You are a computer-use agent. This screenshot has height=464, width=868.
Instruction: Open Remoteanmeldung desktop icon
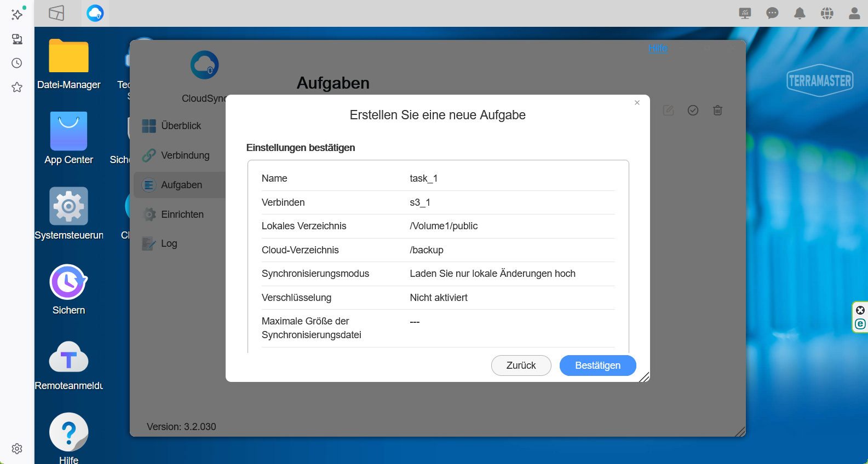click(x=68, y=365)
